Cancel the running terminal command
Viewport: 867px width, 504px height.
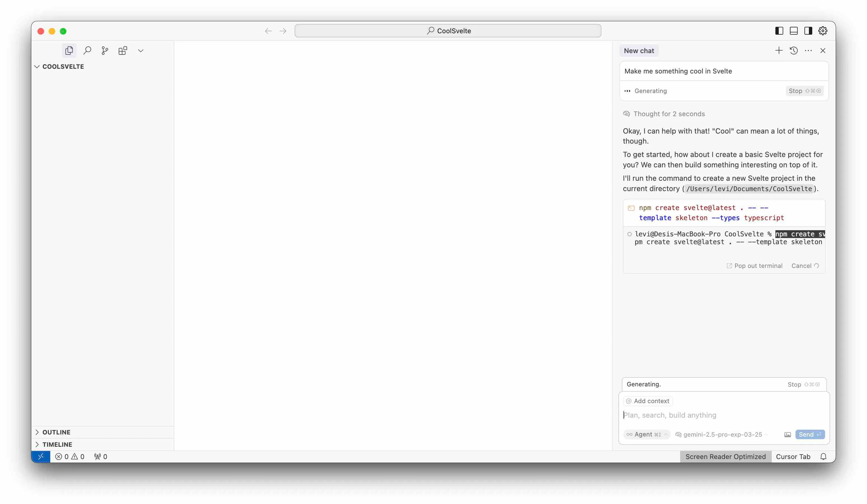802,265
